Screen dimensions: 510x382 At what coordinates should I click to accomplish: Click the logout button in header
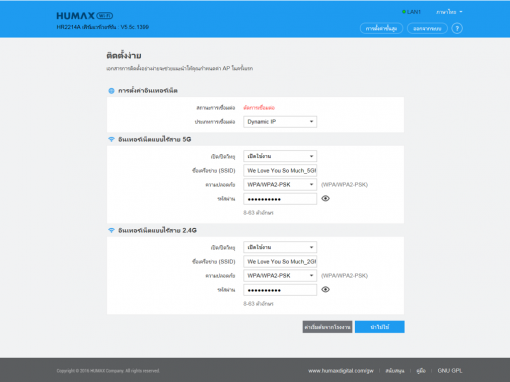(x=427, y=28)
